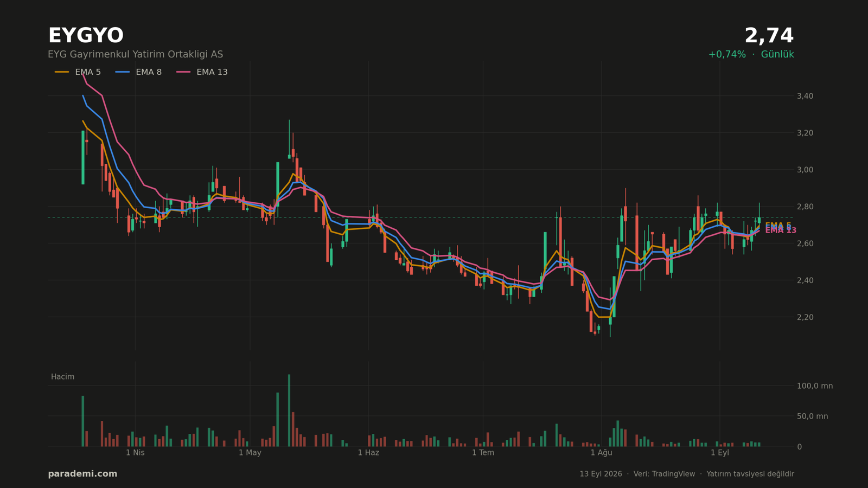Click the 1 May date label

tap(250, 453)
